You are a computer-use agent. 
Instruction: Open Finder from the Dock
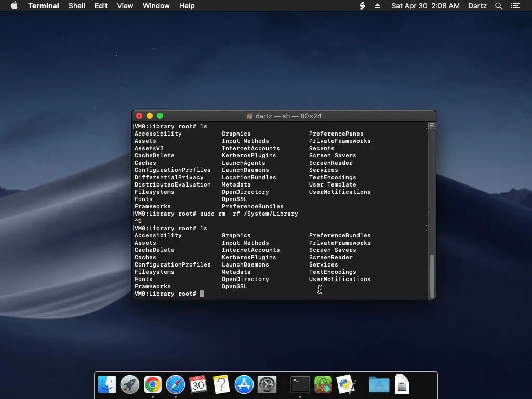pos(107,385)
